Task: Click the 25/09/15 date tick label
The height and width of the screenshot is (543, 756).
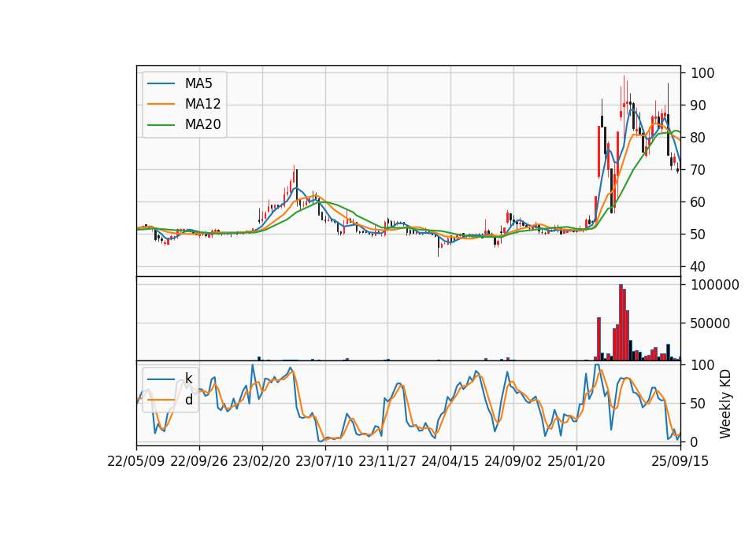Action: pyautogui.click(x=680, y=461)
